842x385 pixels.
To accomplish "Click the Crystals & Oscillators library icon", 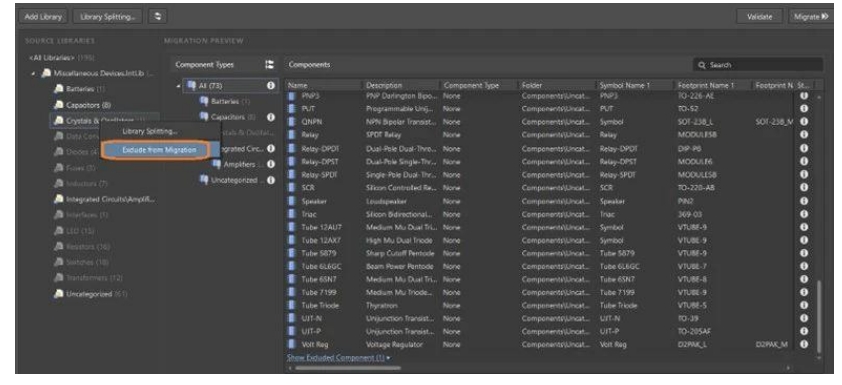I will 59,120.
